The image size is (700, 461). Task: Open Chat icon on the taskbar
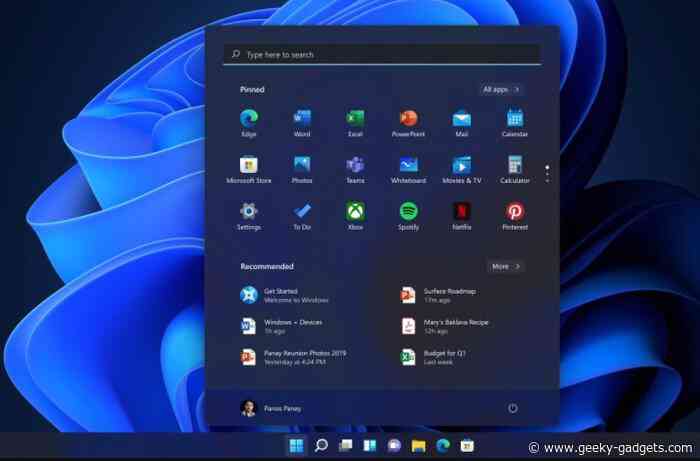click(394, 445)
